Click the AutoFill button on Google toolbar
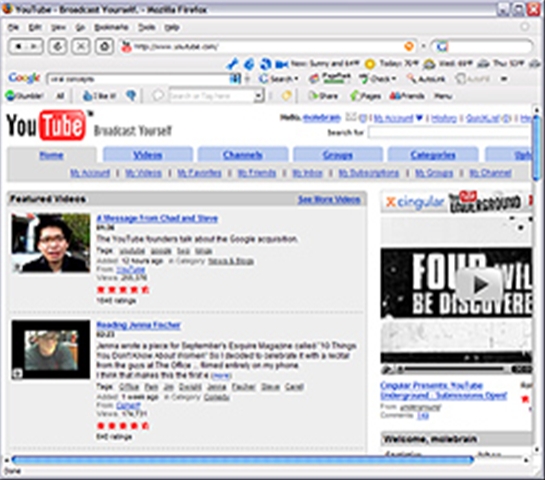Screen dimensions: 545x480 (473, 79)
